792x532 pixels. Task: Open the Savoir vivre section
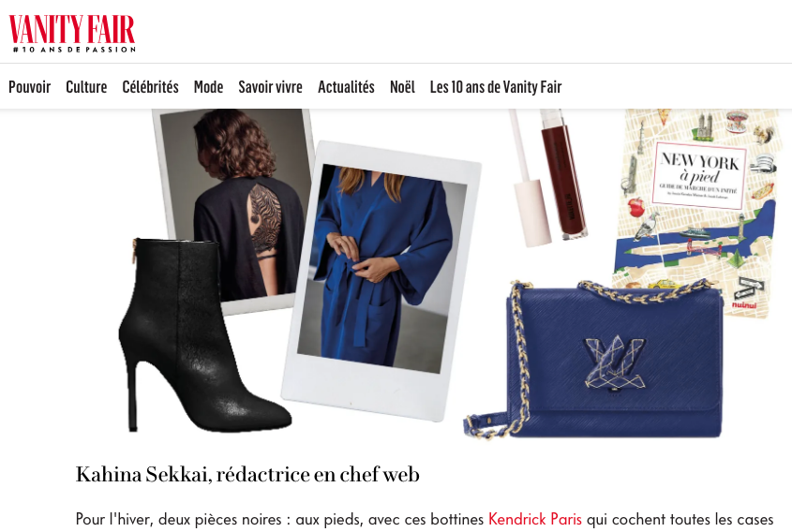coord(270,87)
